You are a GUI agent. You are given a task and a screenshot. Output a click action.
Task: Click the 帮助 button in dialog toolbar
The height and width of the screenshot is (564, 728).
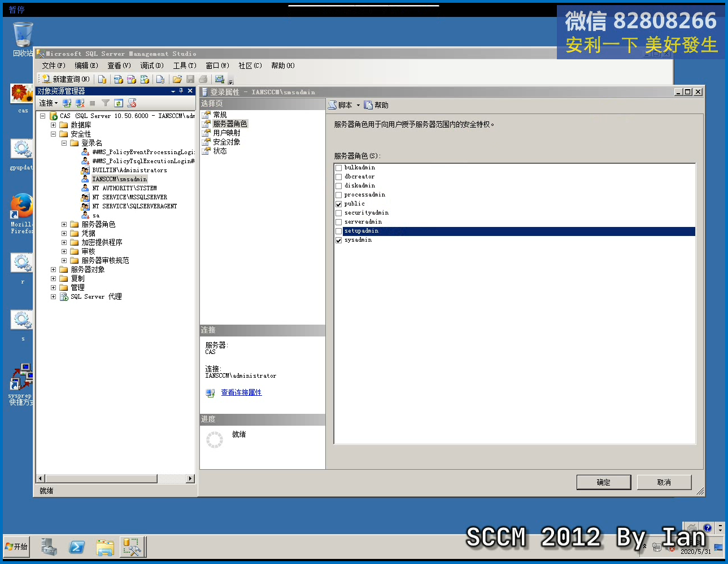pyautogui.click(x=377, y=105)
